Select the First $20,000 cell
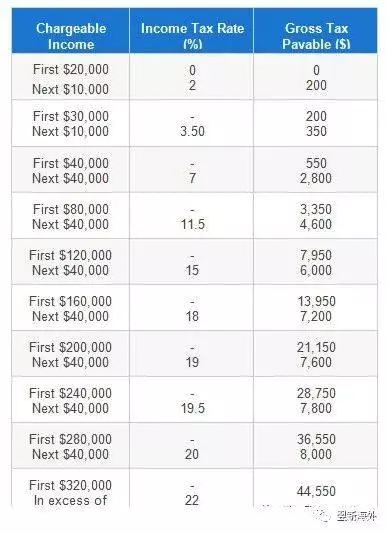This screenshot has width=388, height=533. tap(71, 70)
